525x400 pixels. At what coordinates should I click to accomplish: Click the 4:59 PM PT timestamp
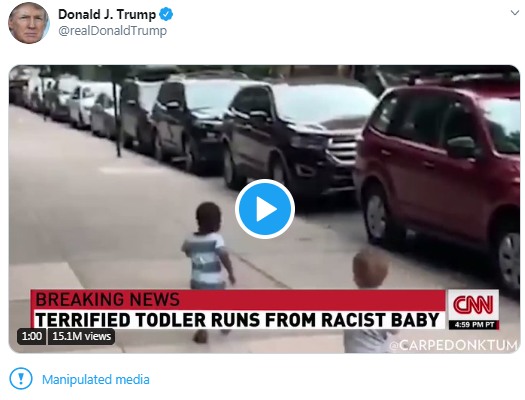click(474, 325)
